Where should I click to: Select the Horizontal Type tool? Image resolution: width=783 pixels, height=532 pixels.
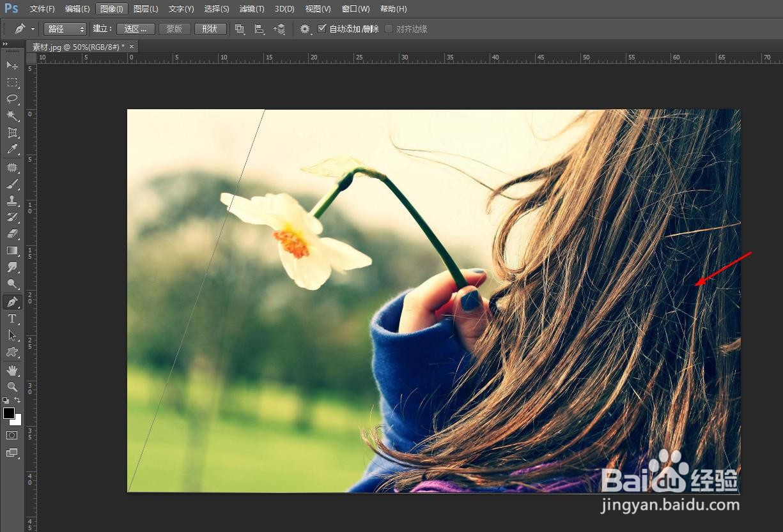(x=12, y=318)
